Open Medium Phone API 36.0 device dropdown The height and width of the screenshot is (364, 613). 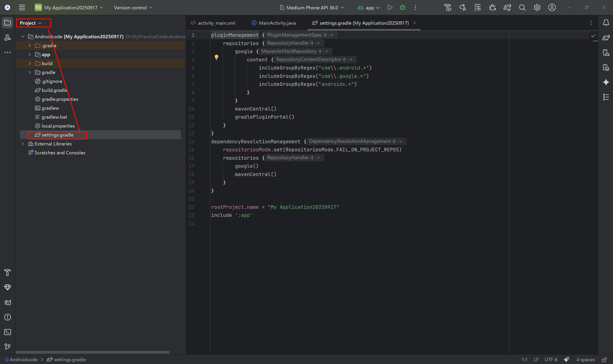click(312, 8)
